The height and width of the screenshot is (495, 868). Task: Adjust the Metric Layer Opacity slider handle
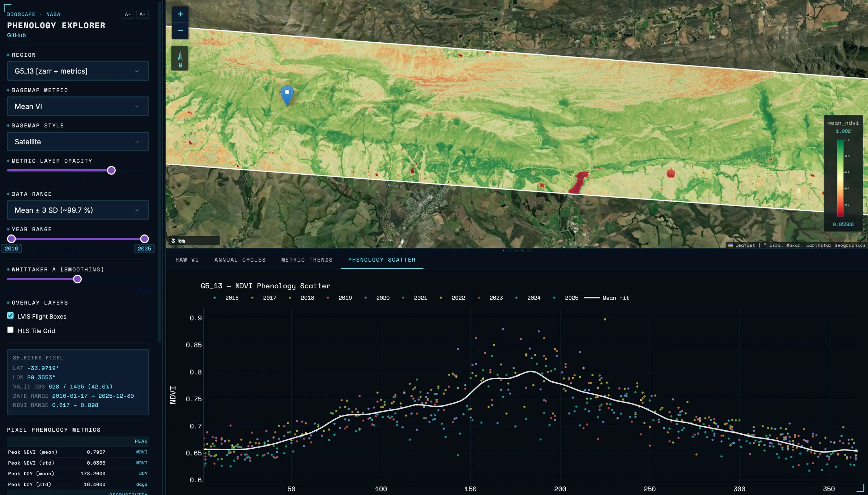111,170
